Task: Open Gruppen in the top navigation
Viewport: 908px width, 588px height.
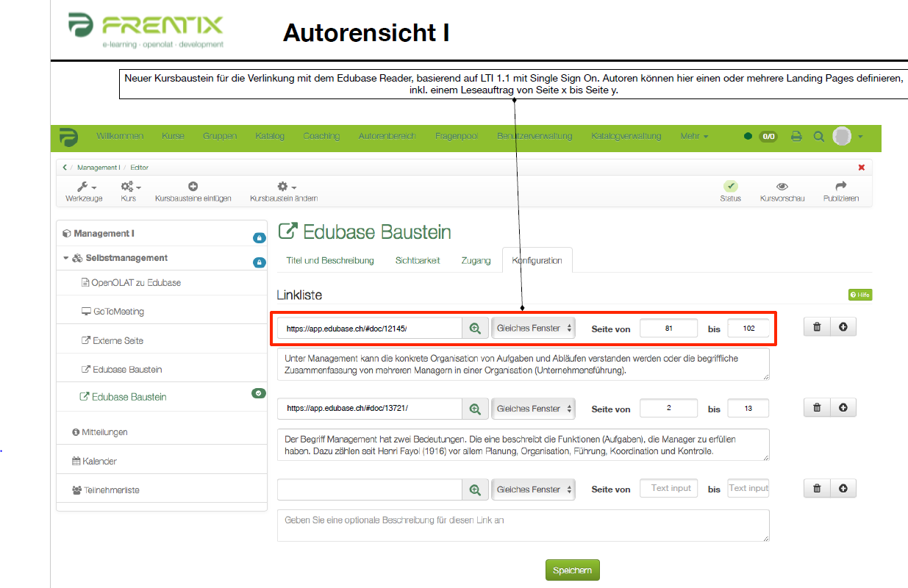Action: 220,136
